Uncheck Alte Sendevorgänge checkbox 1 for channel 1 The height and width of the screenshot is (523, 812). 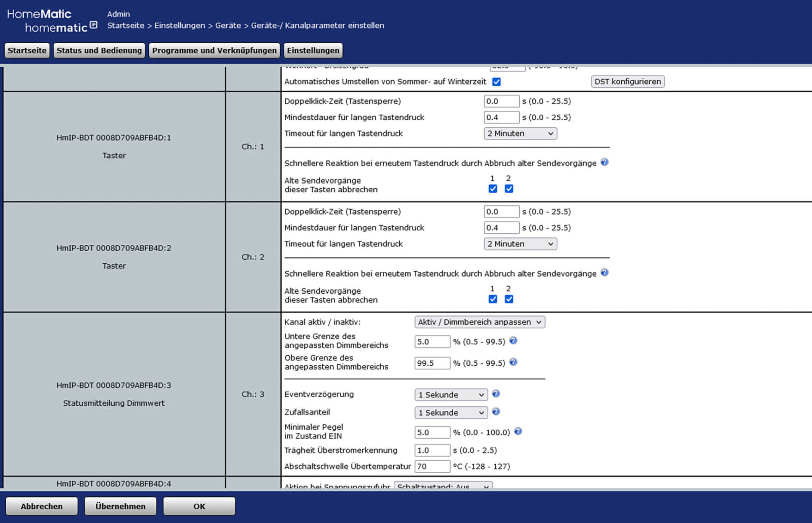(492, 188)
